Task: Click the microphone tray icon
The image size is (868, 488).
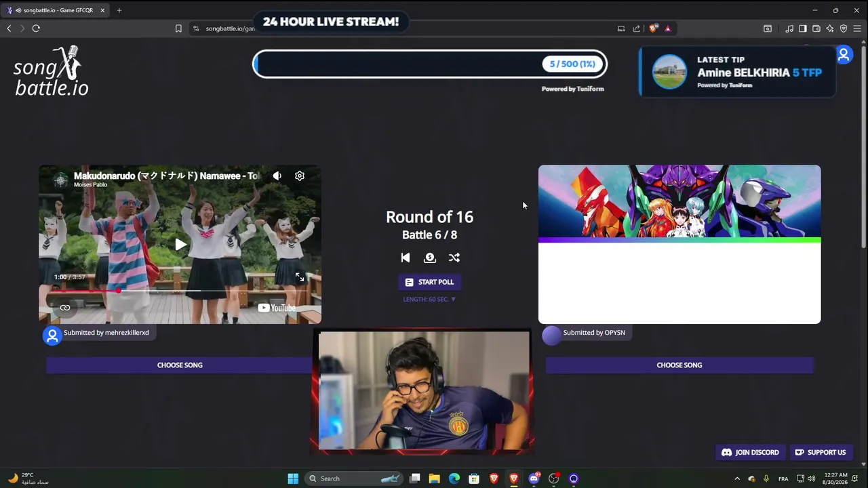Action: click(766, 479)
